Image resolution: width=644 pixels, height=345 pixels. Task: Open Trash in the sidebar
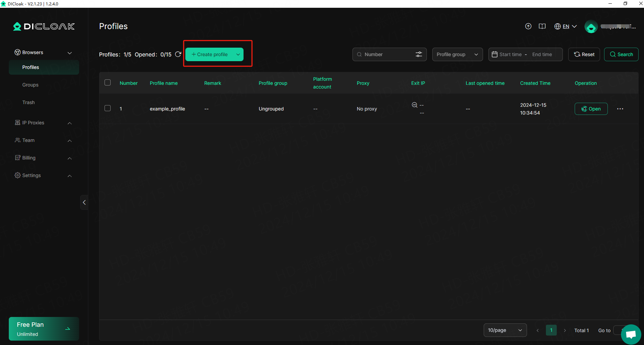[28, 102]
